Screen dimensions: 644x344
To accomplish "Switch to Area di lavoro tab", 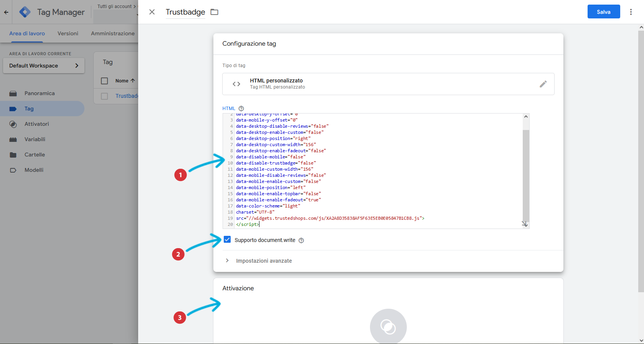I will (x=27, y=33).
